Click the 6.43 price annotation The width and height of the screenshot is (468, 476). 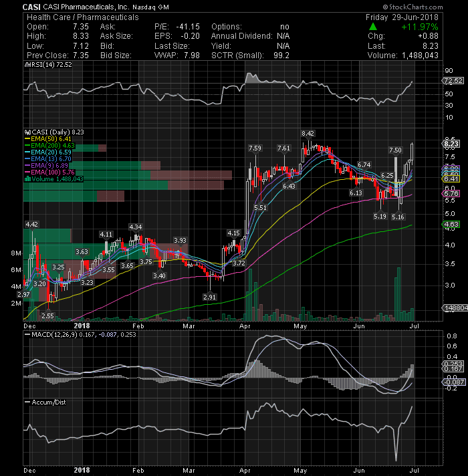click(289, 187)
